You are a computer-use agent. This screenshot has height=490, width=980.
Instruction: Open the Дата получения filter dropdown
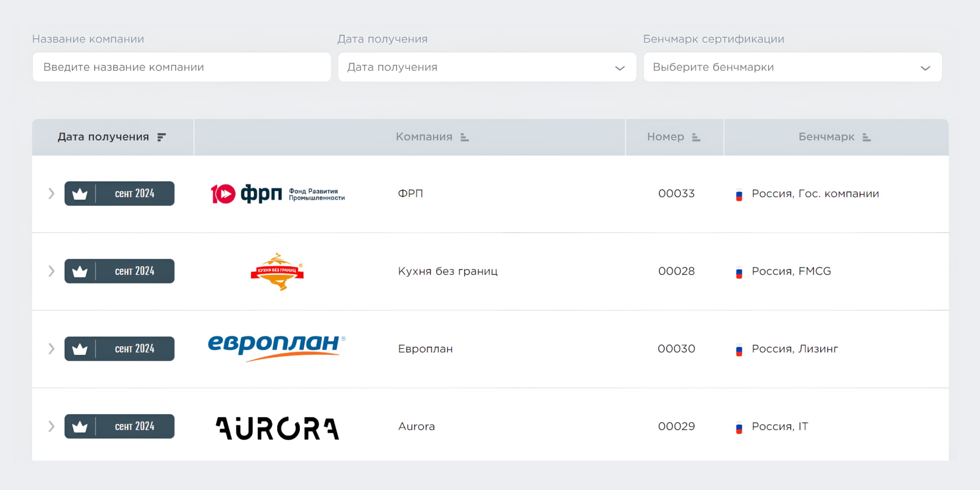[x=487, y=67]
